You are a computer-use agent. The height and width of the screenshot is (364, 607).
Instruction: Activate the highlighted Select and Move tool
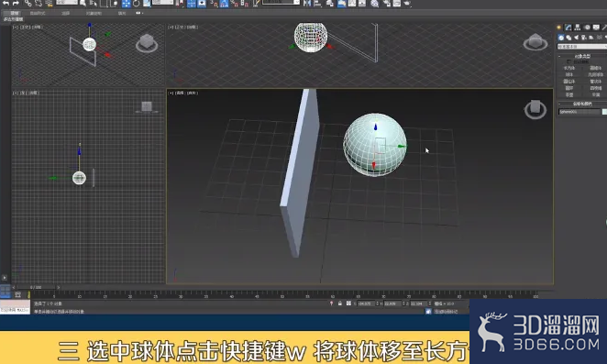tap(127, 4)
